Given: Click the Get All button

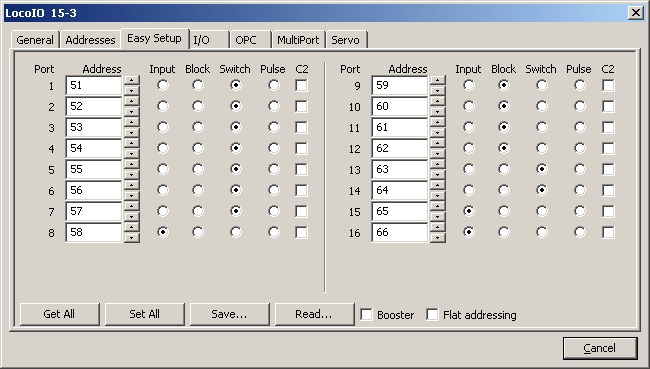Looking at the screenshot, I should click(x=59, y=314).
